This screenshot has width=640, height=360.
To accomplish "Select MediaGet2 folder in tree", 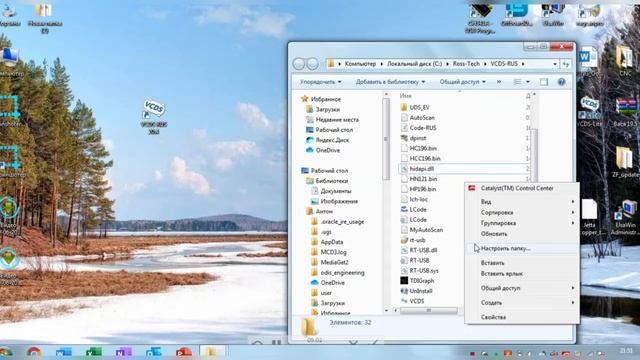I will point(334,262).
